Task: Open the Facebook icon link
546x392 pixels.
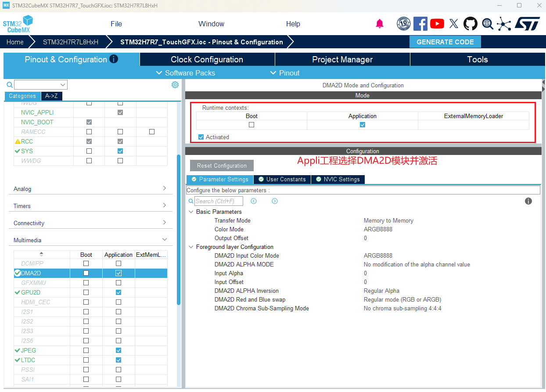Action: [x=420, y=24]
